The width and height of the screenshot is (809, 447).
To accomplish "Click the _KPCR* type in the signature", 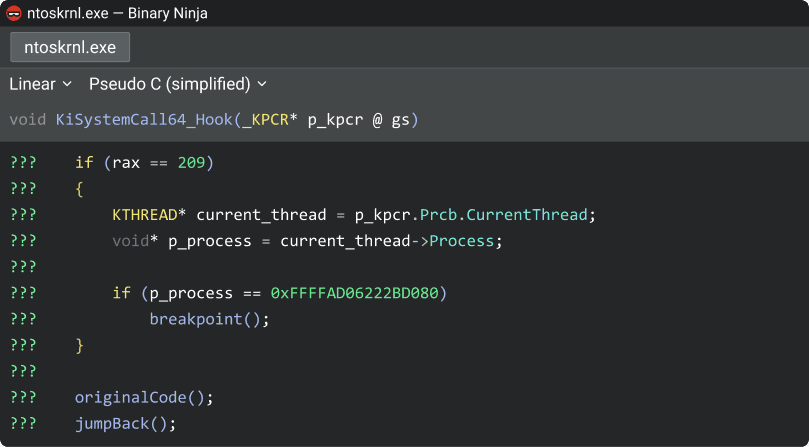I will pos(271,120).
